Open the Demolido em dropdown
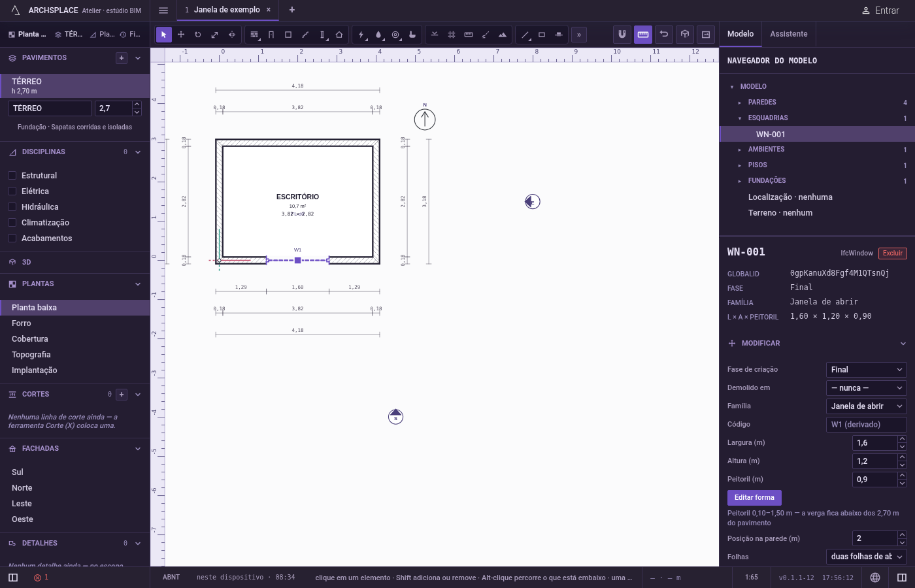The height and width of the screenshot is (588, 915). pos(867,388)
